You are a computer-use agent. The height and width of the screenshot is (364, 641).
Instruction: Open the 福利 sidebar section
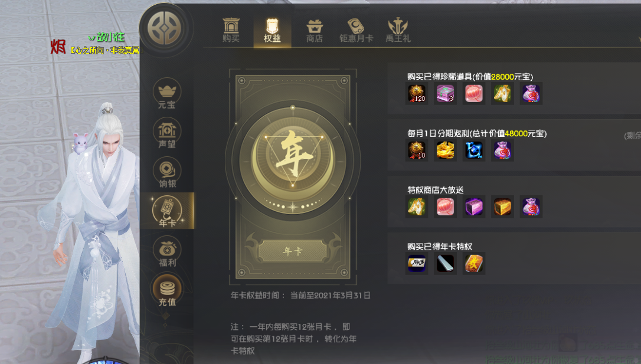click(167, 252)
